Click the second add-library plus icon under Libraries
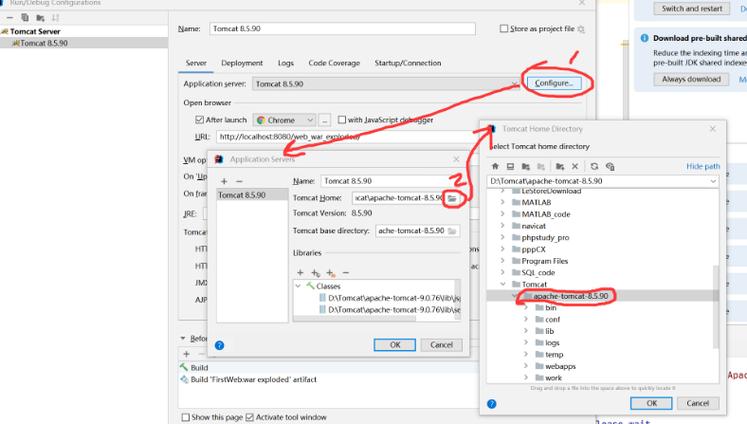 (x=315, y=273)
